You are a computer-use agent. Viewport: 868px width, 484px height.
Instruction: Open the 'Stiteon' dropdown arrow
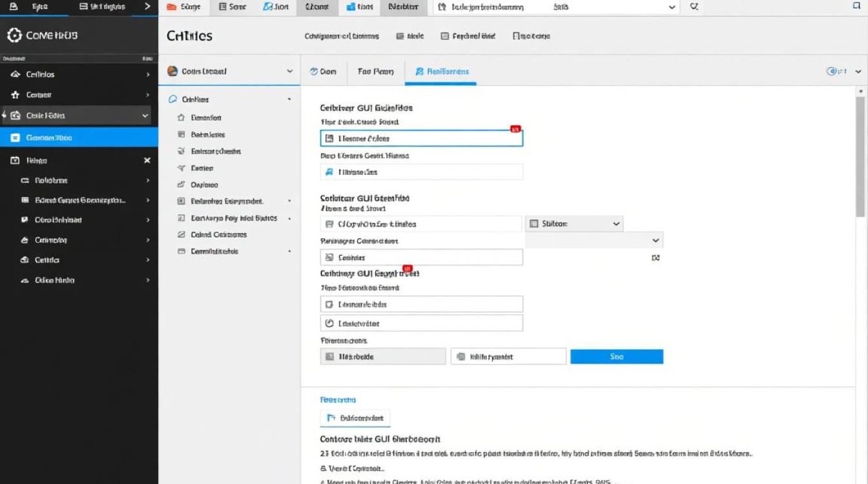click(615, 224)
